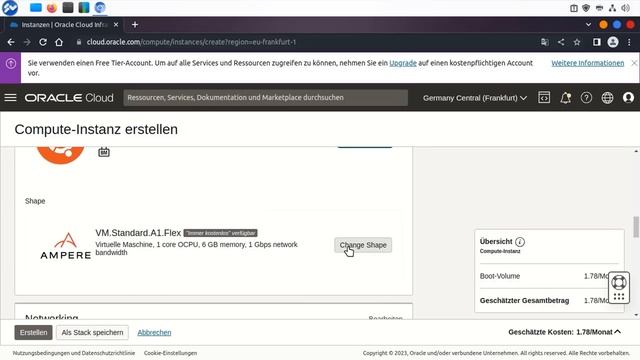Open the browser user profile icon
The height and width of the screenshot is (360, 640).
[x=613, y=42]
